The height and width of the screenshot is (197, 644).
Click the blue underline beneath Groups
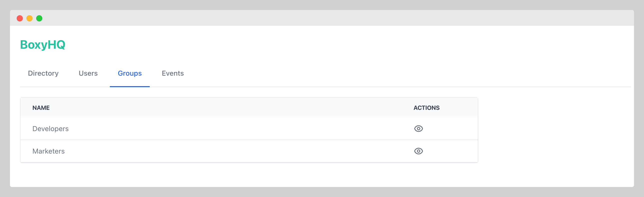tap(130, 86)
